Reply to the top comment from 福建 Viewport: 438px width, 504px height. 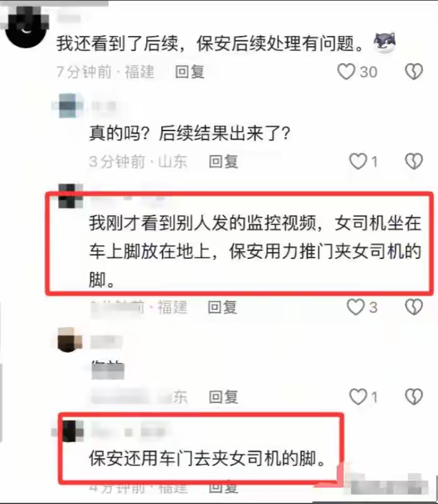click(190, 72)
